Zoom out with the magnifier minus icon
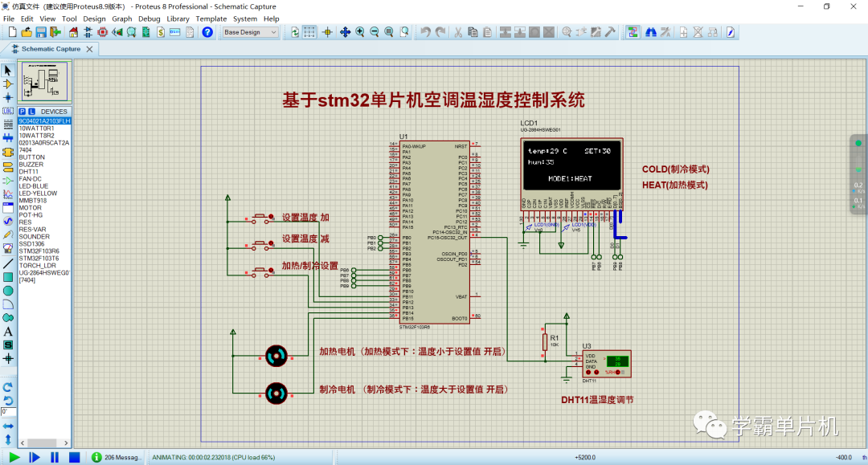 (375, 33)
